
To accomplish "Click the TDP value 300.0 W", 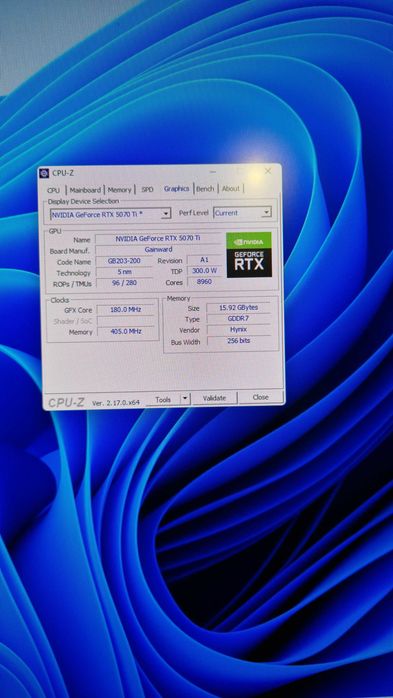I will pos(204,271).
